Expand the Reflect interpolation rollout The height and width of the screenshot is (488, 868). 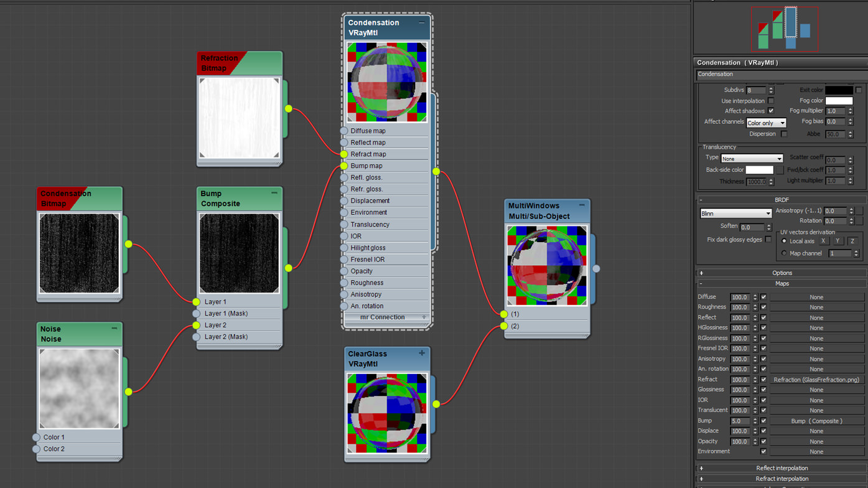[782, 468]
